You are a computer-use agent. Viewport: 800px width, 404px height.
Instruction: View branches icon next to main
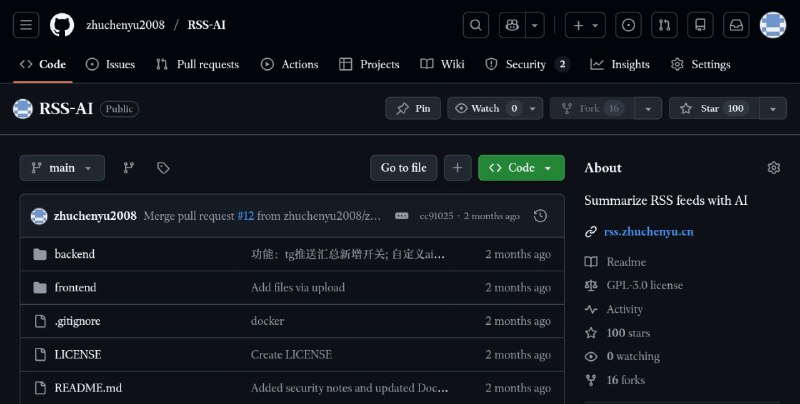click(x=128, y=168)
